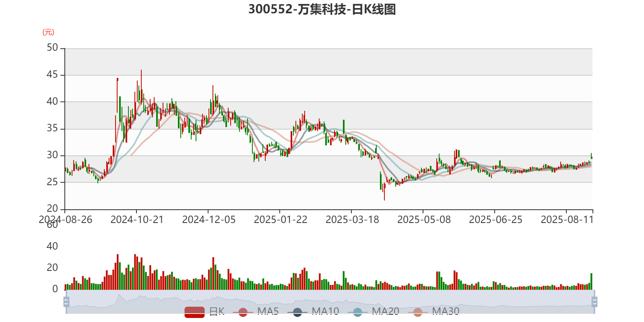Click the 35 price axis label
Image resolution: width=644 pixels, height=322 pixels.
52,128
